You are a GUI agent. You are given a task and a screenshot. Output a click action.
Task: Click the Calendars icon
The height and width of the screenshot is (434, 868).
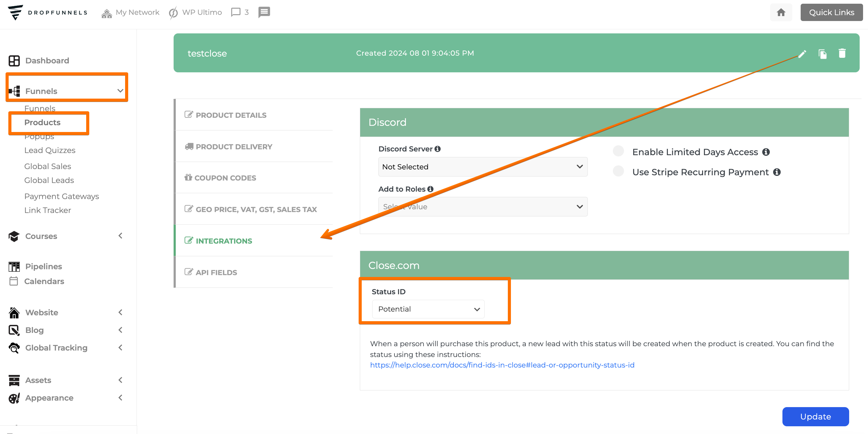(14, 281)
